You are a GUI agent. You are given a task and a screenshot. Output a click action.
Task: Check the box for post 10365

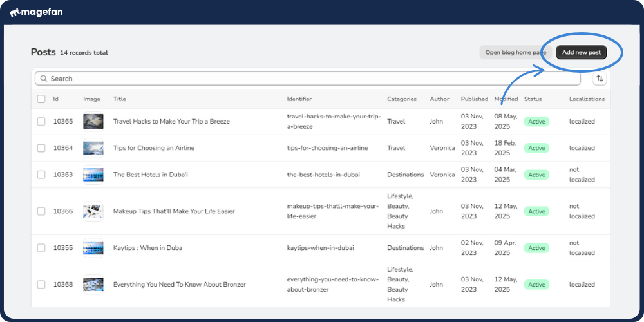tap(41, 121)
